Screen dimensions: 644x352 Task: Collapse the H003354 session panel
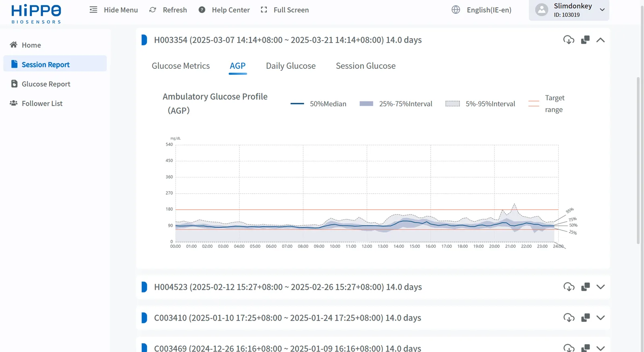tap(601, 40)
